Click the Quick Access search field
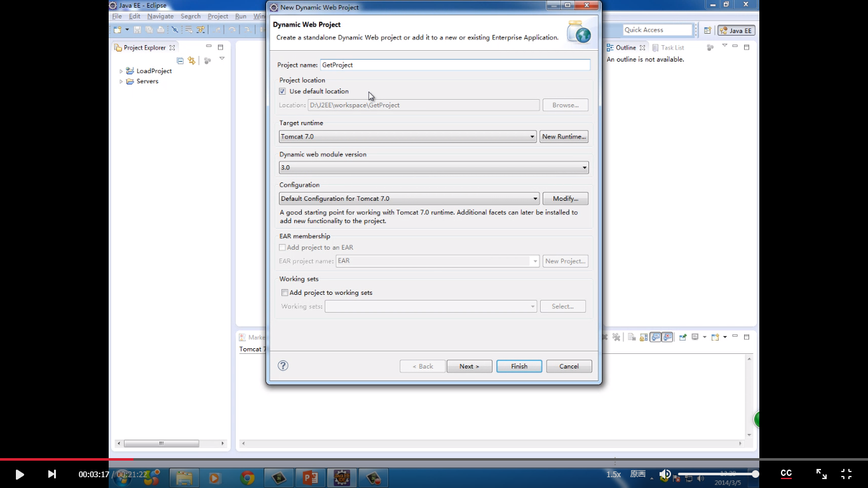868x488 pixels. click(657, 30)
